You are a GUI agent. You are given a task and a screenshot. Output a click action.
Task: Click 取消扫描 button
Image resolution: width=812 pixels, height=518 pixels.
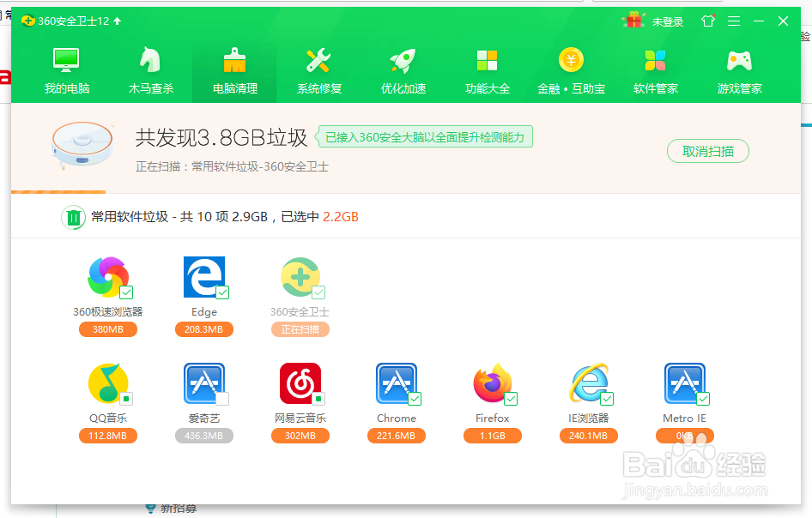pos(708,151)
